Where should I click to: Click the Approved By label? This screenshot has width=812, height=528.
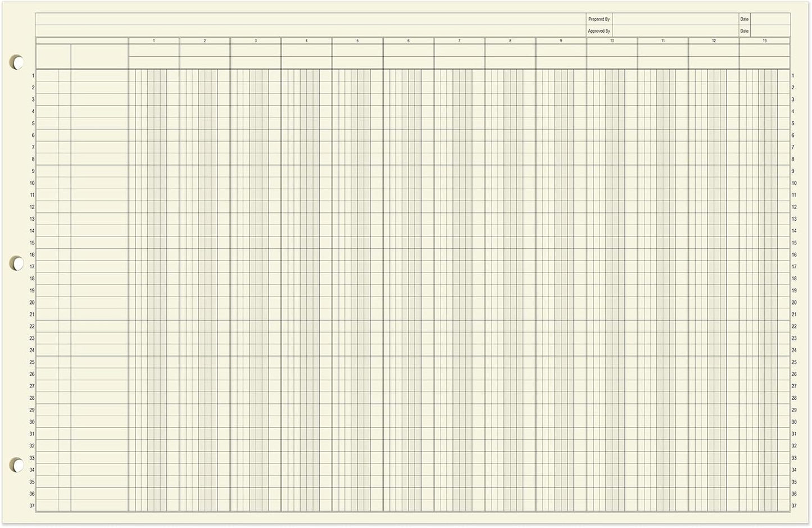599,31
